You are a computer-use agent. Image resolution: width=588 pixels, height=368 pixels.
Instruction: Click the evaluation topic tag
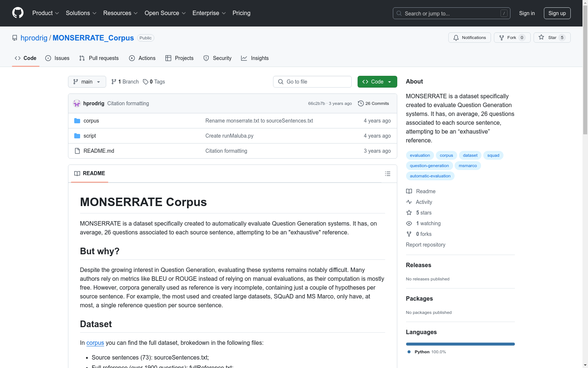[x=420, y=155]
